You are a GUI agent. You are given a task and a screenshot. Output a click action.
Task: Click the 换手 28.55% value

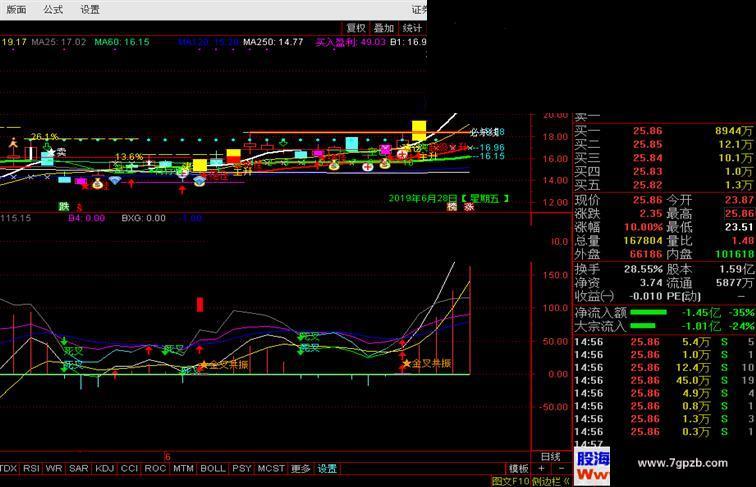pyautogui.click(x=644, y=269)
